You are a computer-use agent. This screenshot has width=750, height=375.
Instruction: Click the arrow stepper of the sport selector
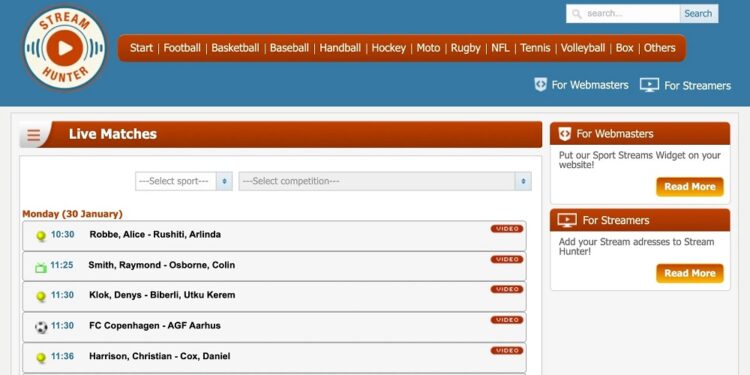224,181
